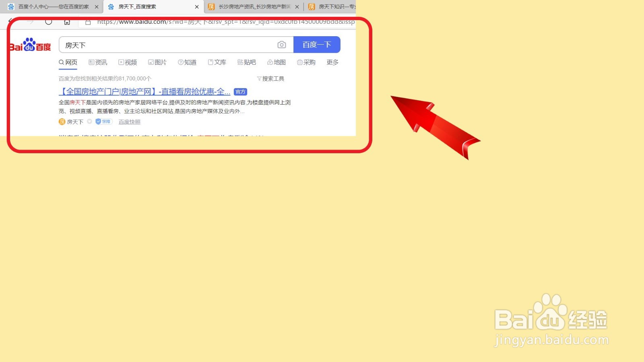Reload the page with the refresh icon
This screenshot has width=644, height=362.
[x=49, y=22]
